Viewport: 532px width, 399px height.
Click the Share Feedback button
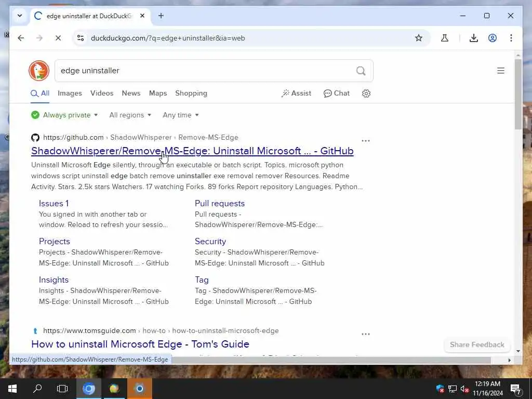(477, 345)
